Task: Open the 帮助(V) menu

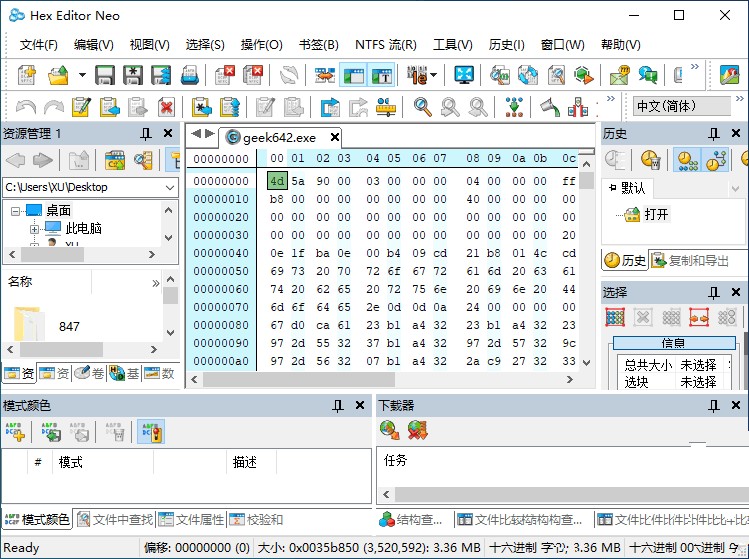Action: [x=621, y=45]
